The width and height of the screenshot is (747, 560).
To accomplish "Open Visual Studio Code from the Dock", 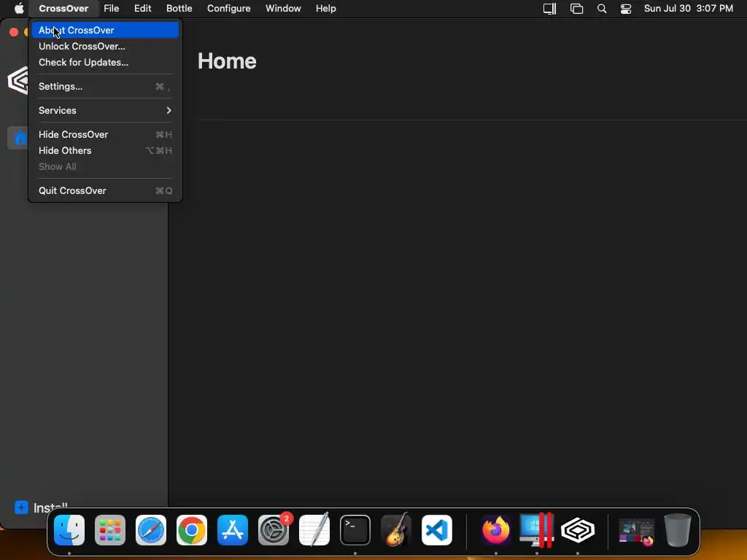I will (x=437, y=530).
